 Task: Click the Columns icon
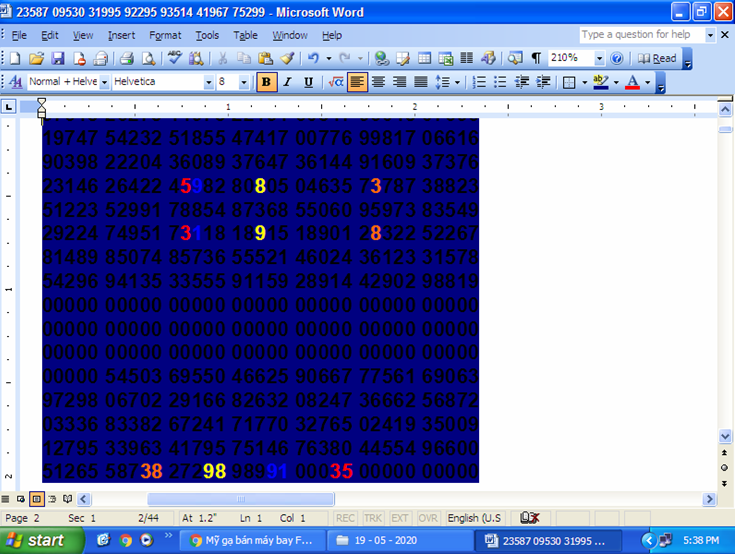(x=467, y=59)
